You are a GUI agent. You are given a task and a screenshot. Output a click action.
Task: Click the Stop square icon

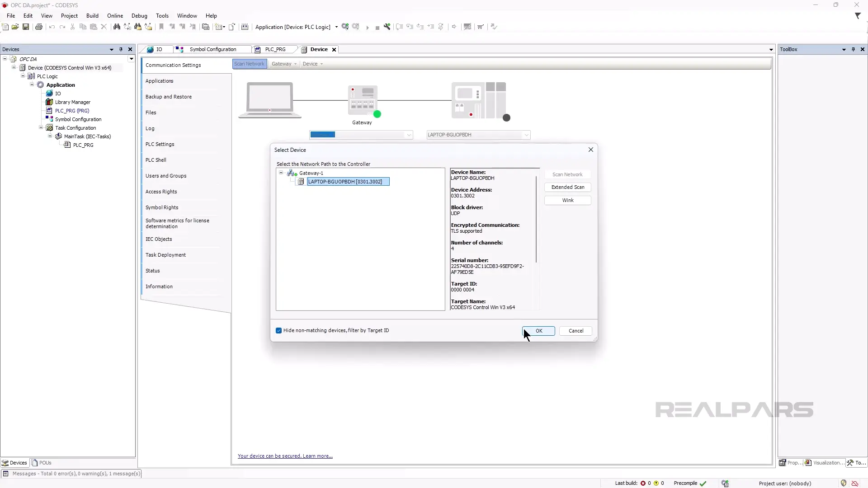(x=377, y=28)
